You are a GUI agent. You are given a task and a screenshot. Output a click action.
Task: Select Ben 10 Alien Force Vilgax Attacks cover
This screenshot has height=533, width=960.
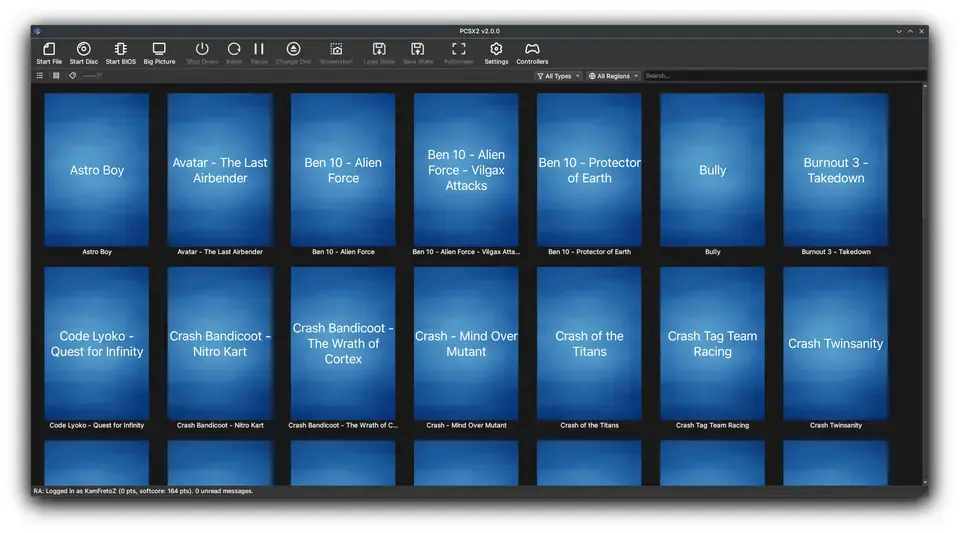[x=466, y=170]
